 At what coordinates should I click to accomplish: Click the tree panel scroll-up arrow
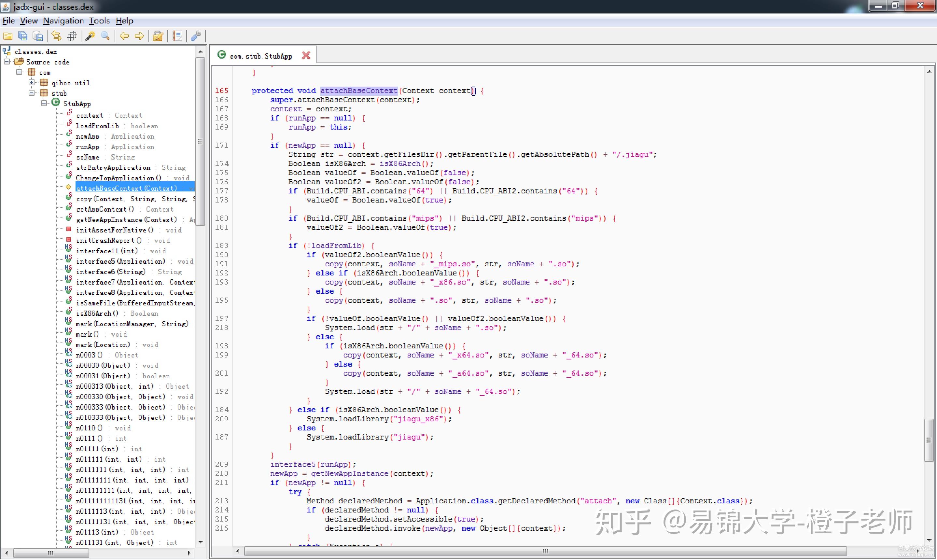click(200, 51)
